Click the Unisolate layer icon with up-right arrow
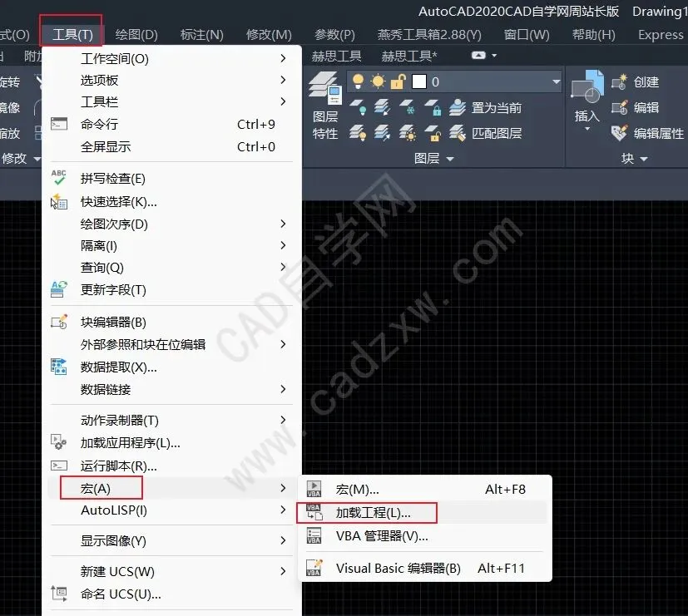This screenshot has height=616, width=688. pos(382,133)
